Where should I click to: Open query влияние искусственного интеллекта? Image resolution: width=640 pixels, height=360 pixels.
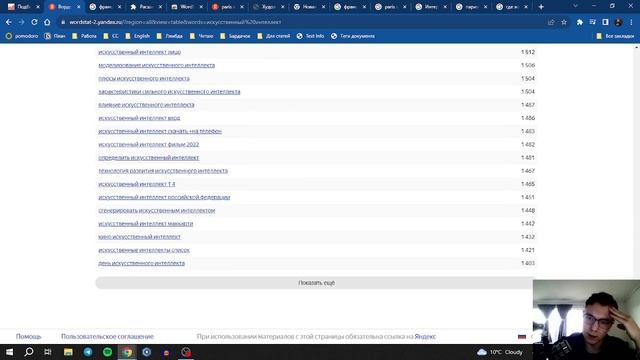click(146, 105)
